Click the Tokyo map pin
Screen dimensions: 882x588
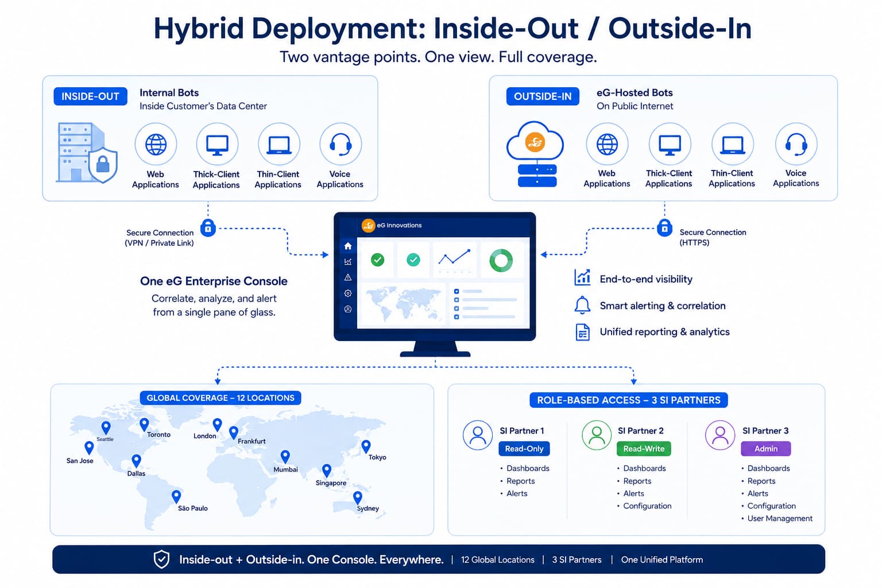click(366, 446)
